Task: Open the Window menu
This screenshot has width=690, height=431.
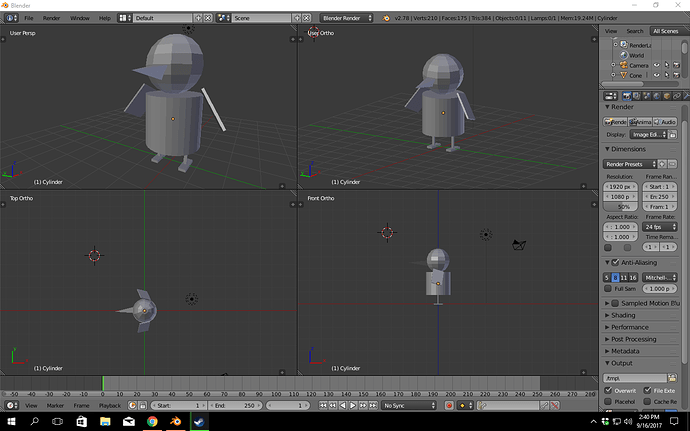Action: tap(80, 18)
